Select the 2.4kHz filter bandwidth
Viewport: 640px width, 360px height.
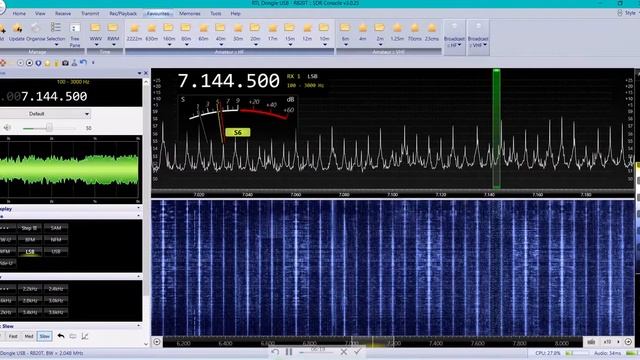[x=56, y=289]
